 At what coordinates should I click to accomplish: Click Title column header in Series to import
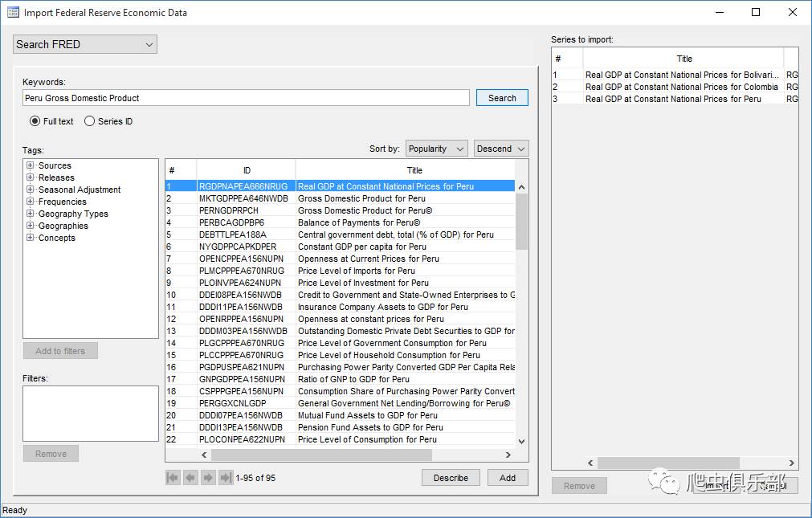683,59
